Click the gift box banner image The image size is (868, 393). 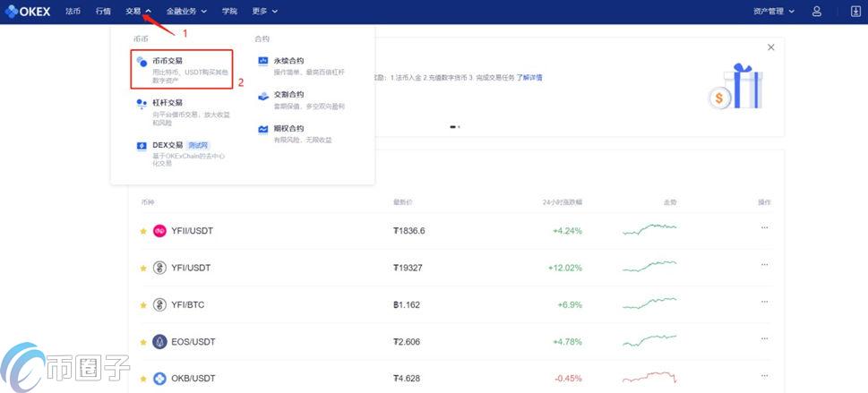(x=735, y=86)
